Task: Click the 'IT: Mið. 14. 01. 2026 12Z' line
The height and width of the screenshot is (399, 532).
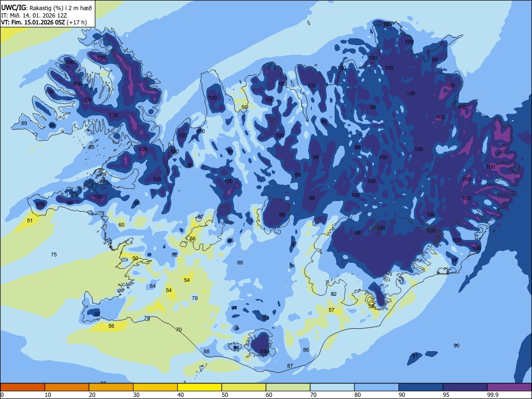Action: point(34,15)
